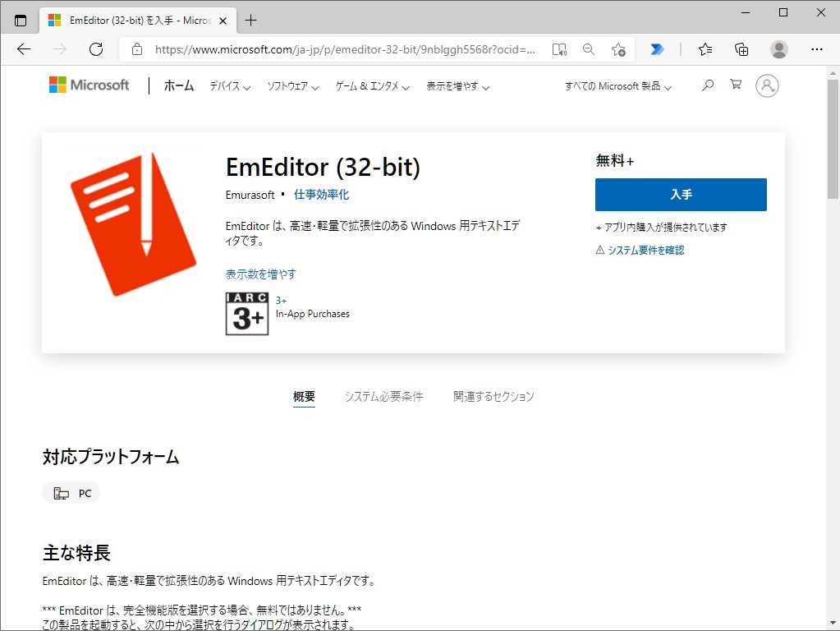Click the browser profile avatar
This screenshot has height=631, width=840.
click(x=778, y=49)
